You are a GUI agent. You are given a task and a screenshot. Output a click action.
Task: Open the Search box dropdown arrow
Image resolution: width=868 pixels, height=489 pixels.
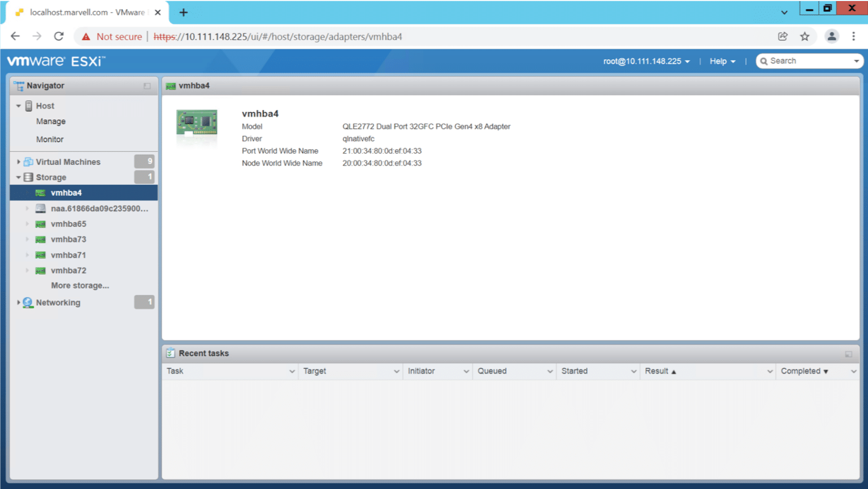coord(856,61)
